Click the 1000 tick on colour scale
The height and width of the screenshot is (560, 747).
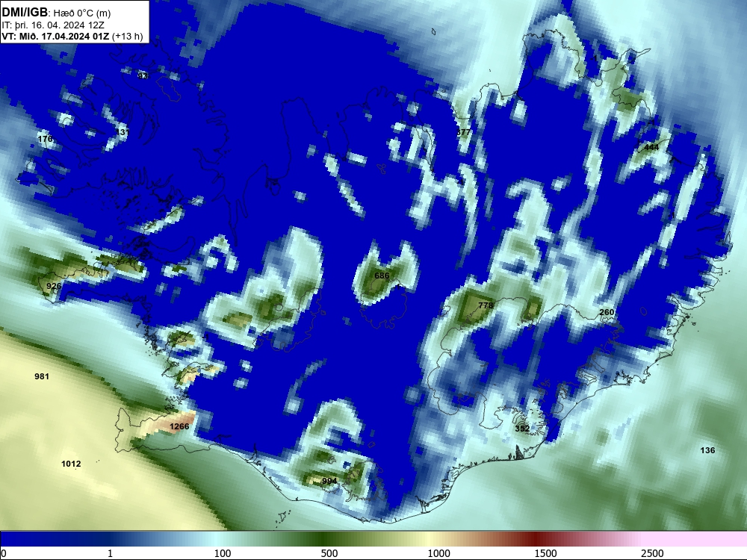tap(438, 553)
